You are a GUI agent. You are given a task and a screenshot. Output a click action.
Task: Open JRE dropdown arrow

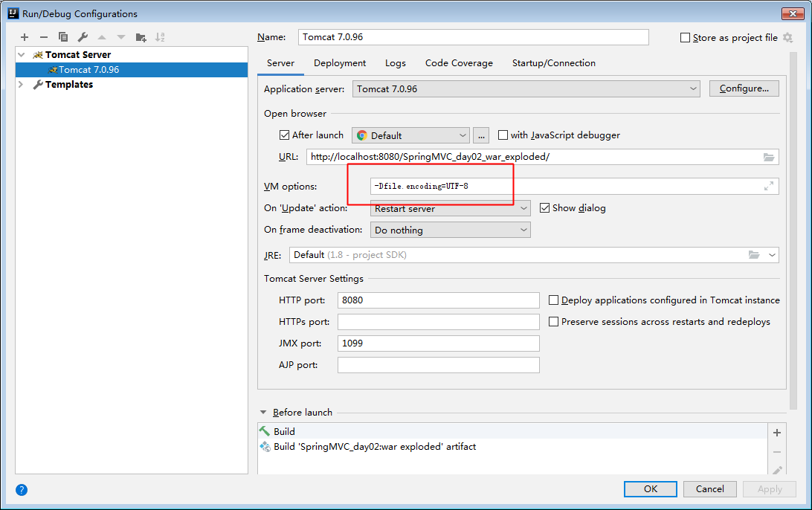[772, 255]
